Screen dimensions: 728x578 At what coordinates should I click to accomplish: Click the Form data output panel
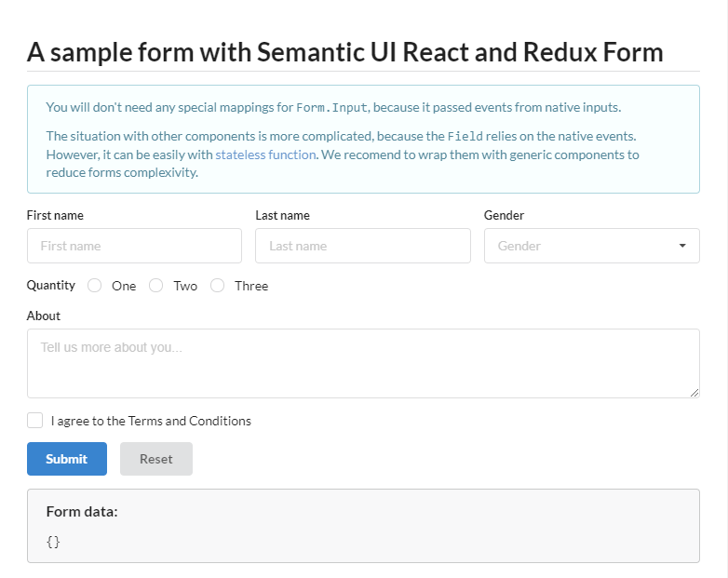coord(363,526)
